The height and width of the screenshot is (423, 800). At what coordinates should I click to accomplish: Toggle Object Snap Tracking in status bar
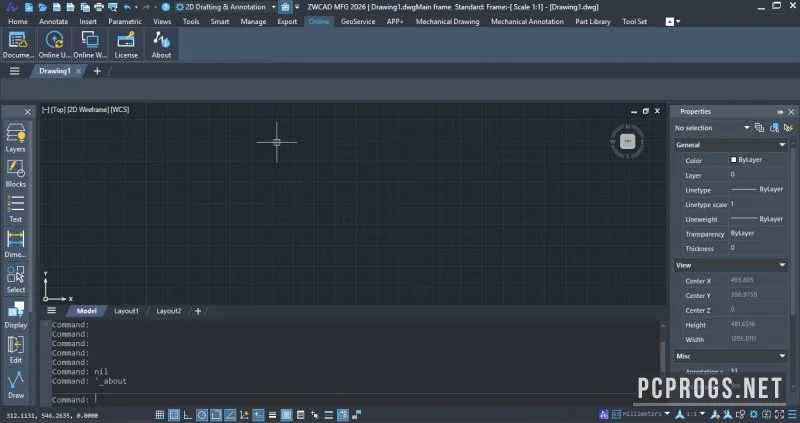(230, 415)
